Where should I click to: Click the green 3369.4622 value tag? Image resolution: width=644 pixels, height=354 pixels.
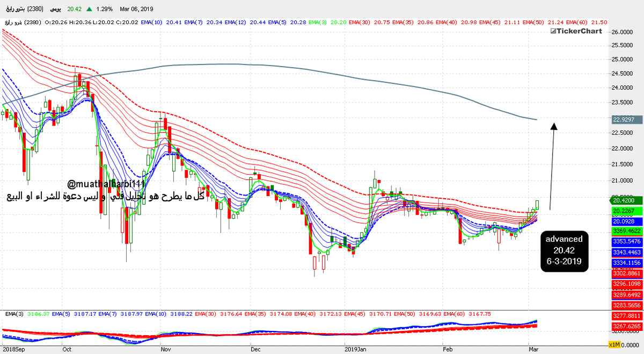pos(626,231)
